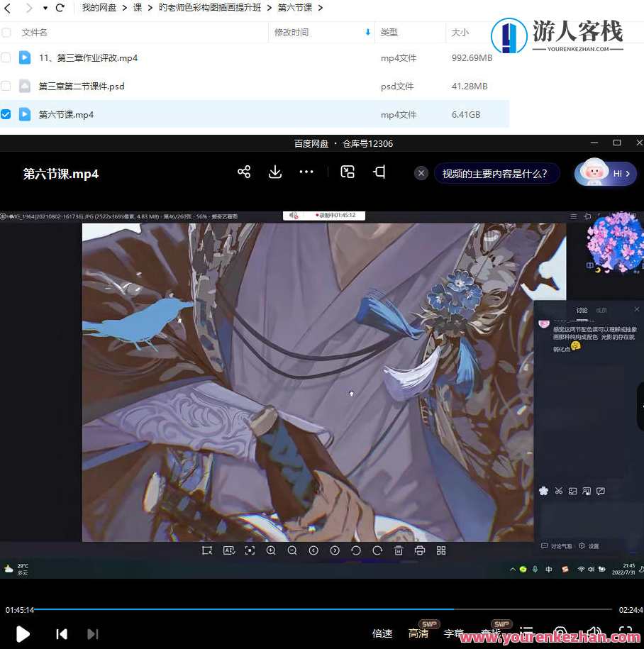Expand the more options menu via three dots
Image resolution: width=644 pixels, height=649 pixels.
pos(306,172)
